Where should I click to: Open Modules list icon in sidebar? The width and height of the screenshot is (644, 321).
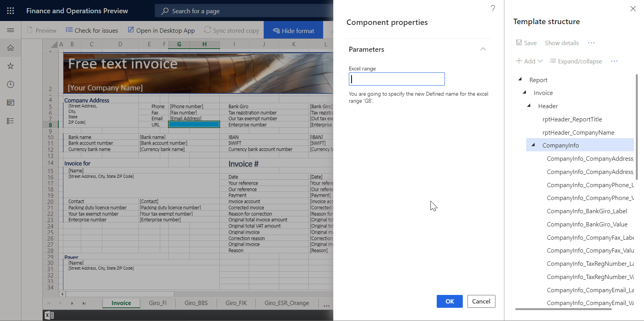click(x=10, y=121)
